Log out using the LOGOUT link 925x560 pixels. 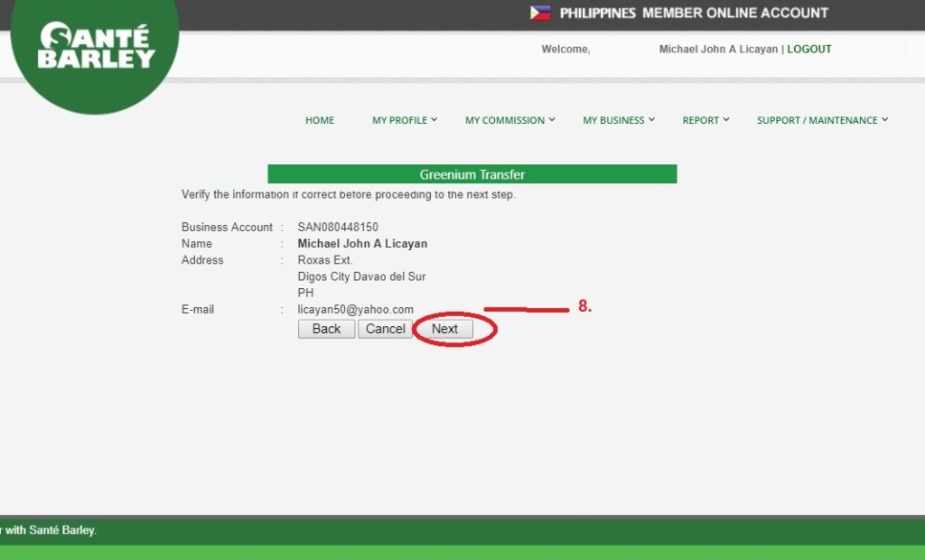808,50
